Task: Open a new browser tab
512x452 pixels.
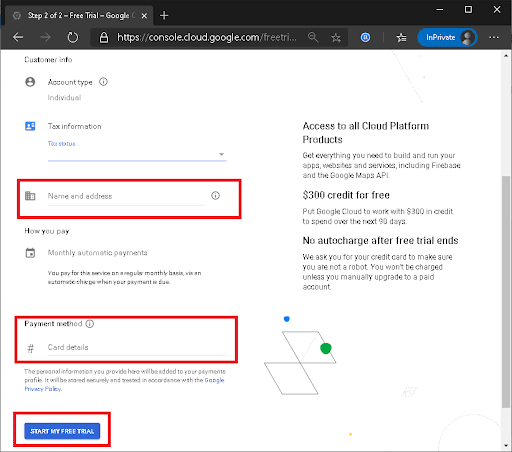Action: click(164, 15)
